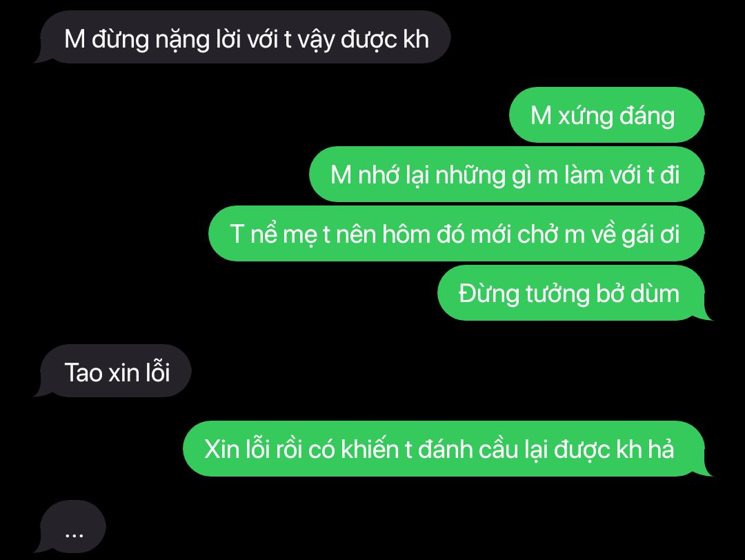Tap the message "M nhớ lại những gì m làm với t đi"
Image resolution: width=745 pixels, height=560 pixels.
pyautogui.click(x=506, y=174)
